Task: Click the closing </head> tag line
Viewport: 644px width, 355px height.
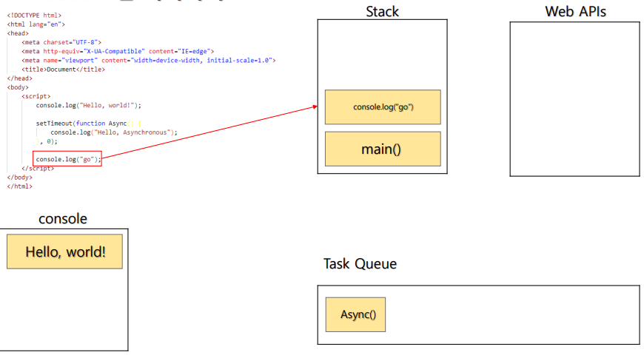Action: coord(19,78)
